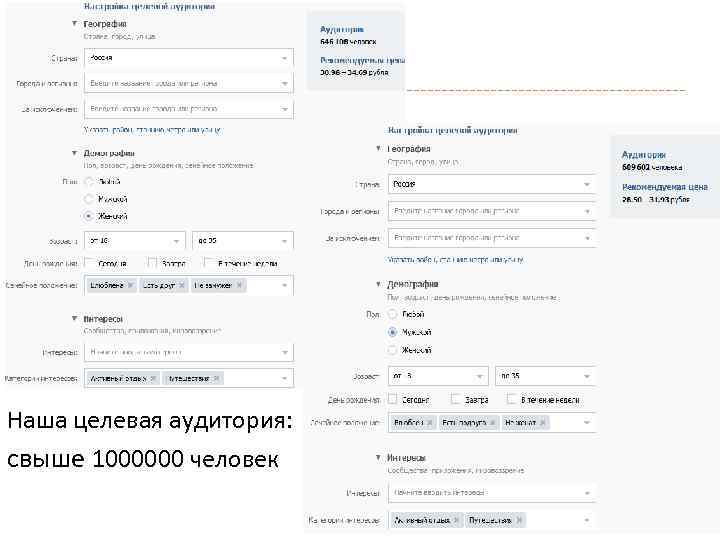Click the '609 602 человека' audience count
Screen dimensions: 720x540
click(652, 167)
